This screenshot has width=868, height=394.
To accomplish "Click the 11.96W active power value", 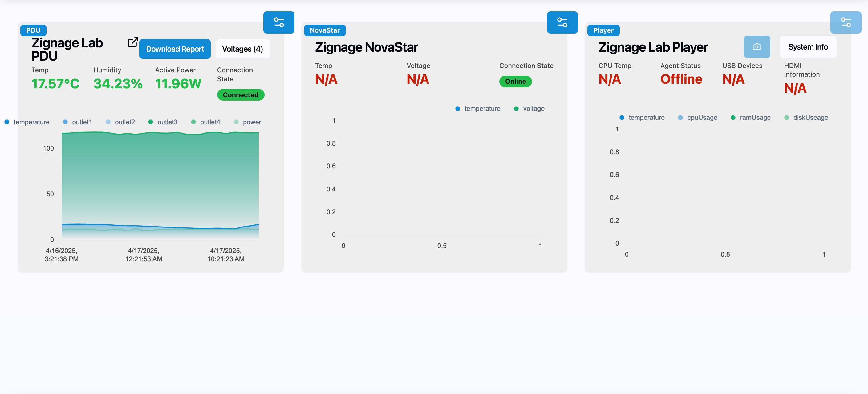I will 178,84.
